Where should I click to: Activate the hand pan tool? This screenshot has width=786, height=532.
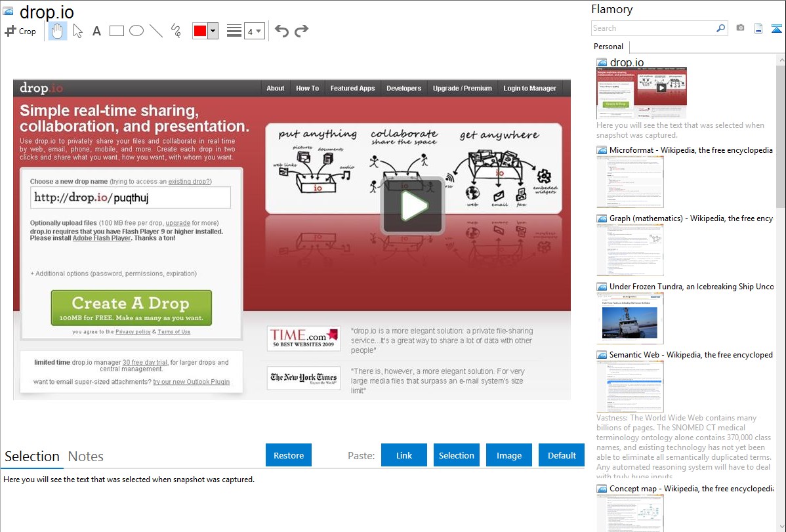click(x=57, y=31)
